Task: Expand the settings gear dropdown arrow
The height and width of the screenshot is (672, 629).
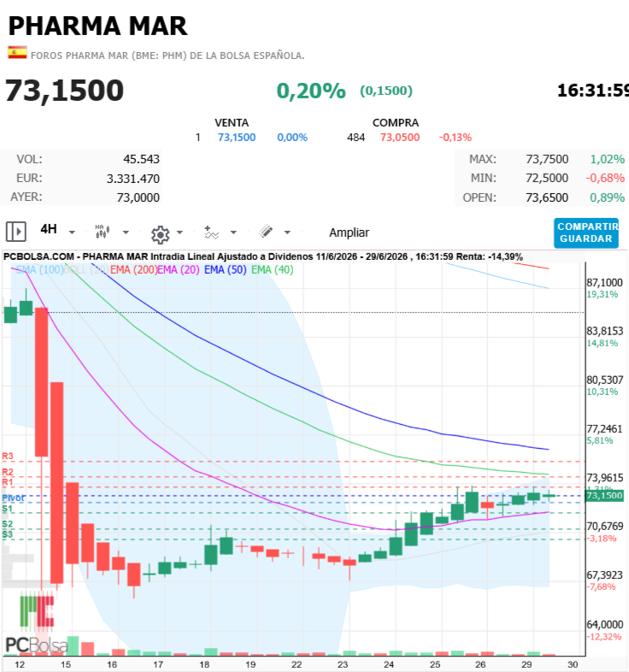Action: (180, 233)
